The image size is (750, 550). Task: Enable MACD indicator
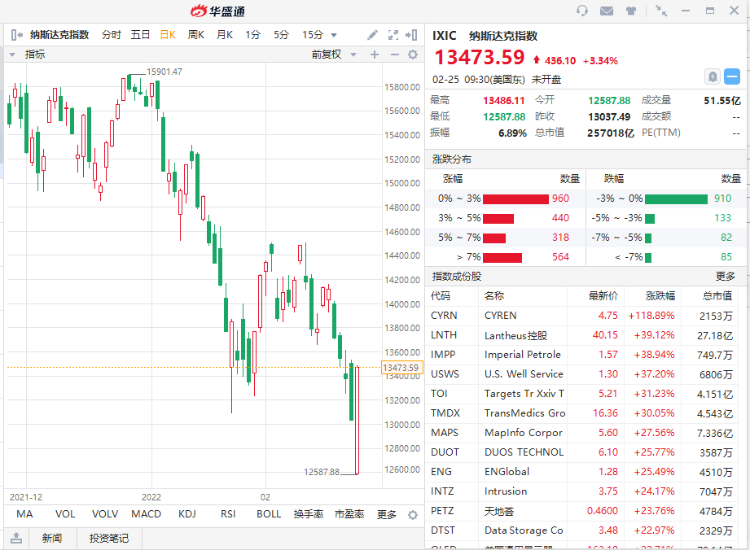pos(146,514)
